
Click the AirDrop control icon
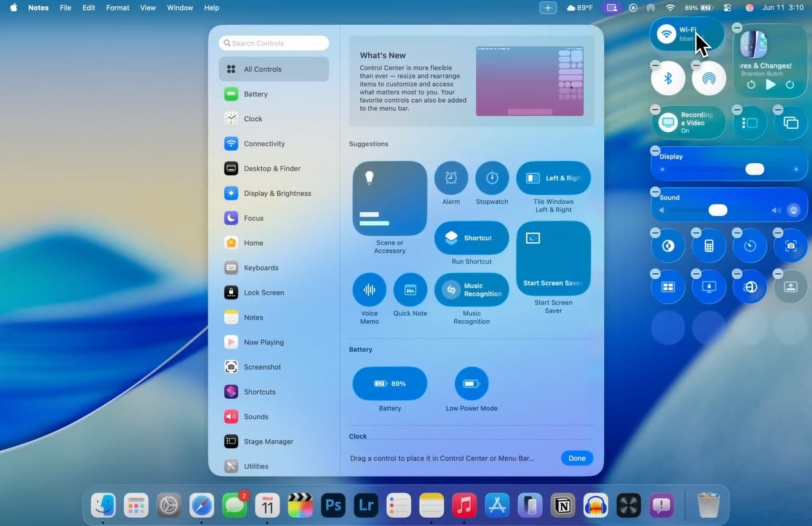(x=709, y=78)
